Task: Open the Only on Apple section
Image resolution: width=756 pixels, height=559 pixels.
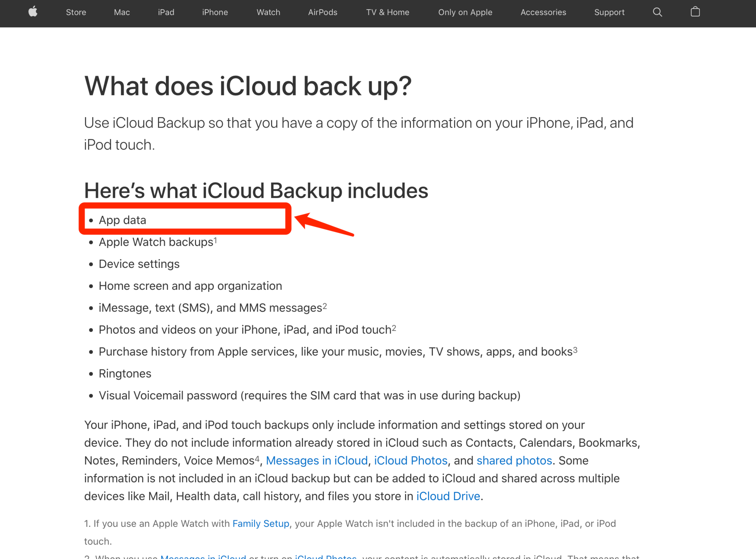Action: [x=465, y=12]
